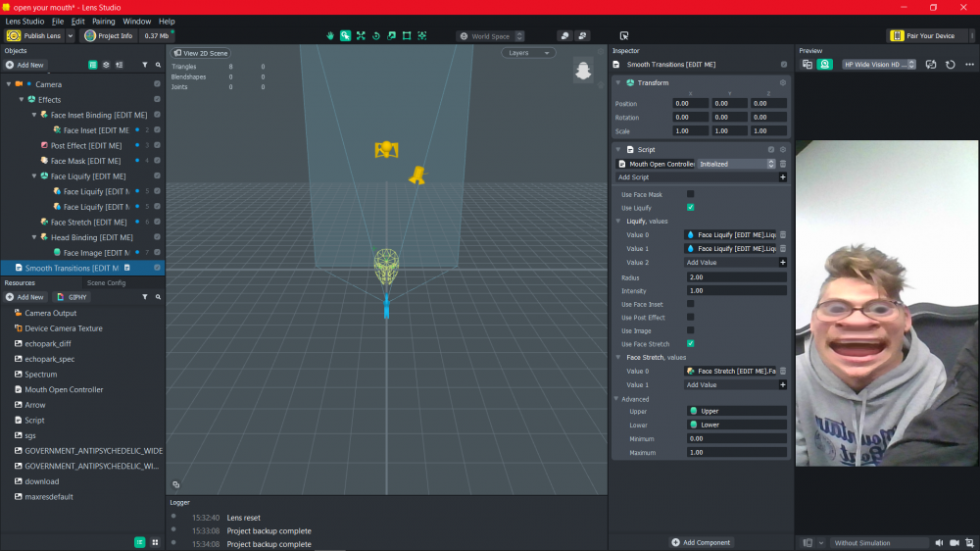Click the filter icon in the Resources panel
The width and height of the screenshot is (980, 551).
145,297
